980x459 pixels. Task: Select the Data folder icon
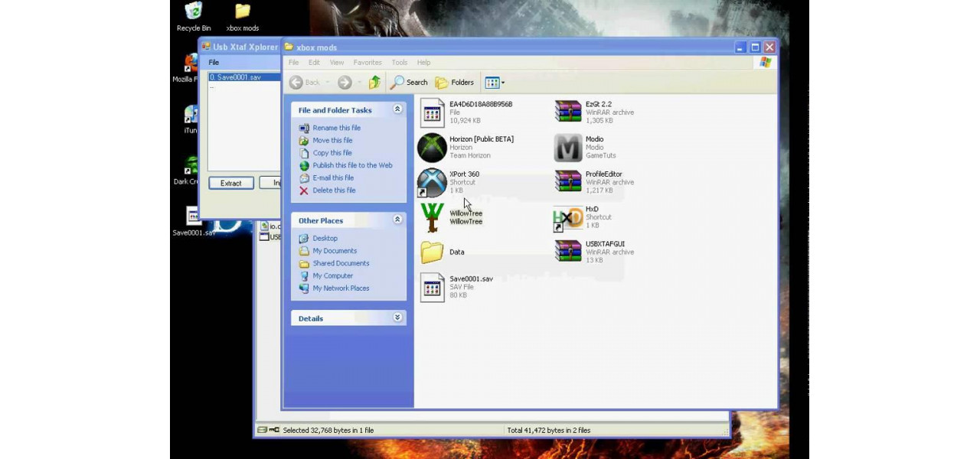(432, 252)
